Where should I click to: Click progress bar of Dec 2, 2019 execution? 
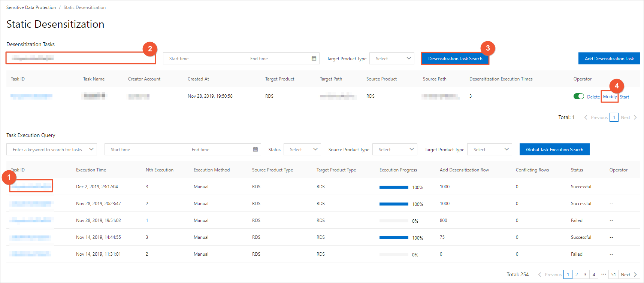click(x=394, y=187)
